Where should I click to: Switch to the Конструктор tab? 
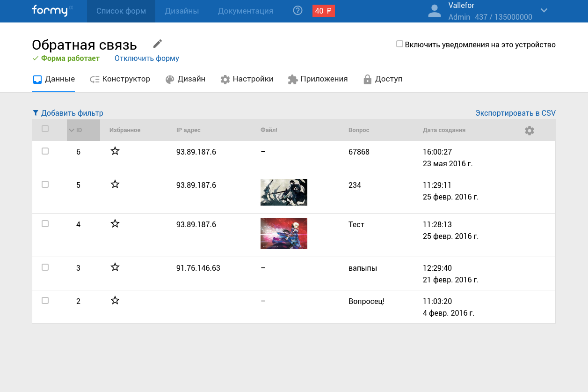pyautogui.click(x=120, y=79)
